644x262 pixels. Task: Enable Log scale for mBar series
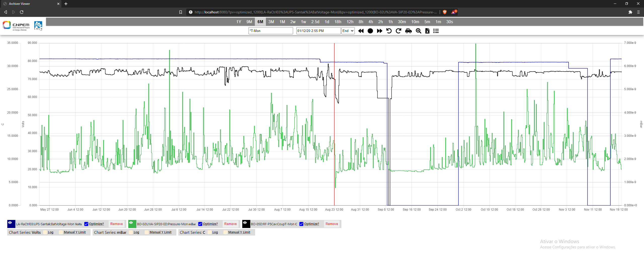[x=131, y=232]
